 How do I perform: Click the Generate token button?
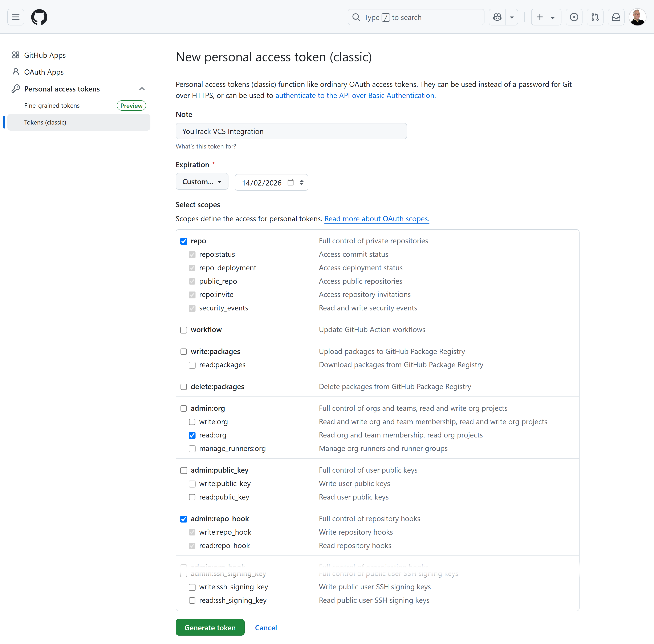[x=210, y=627]
